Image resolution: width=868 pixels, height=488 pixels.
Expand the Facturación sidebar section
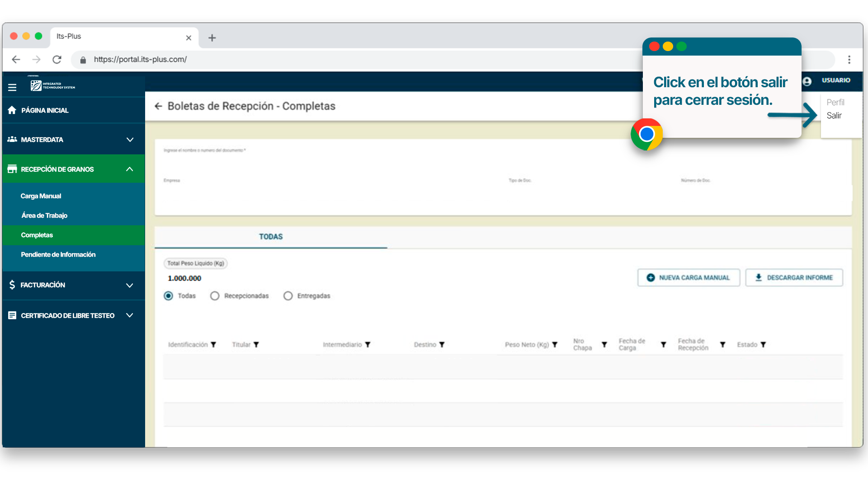[130, 285]
